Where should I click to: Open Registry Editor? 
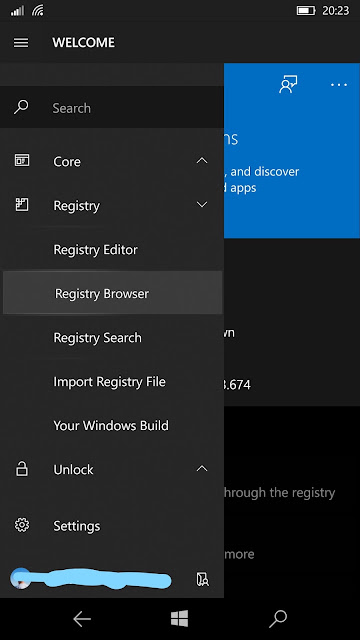click(96, 250)
